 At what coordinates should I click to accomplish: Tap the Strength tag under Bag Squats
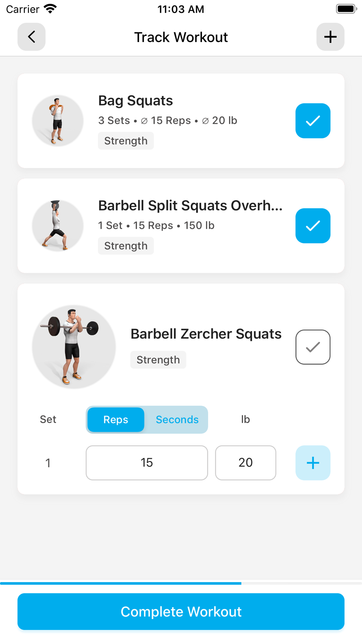[126, 141]
